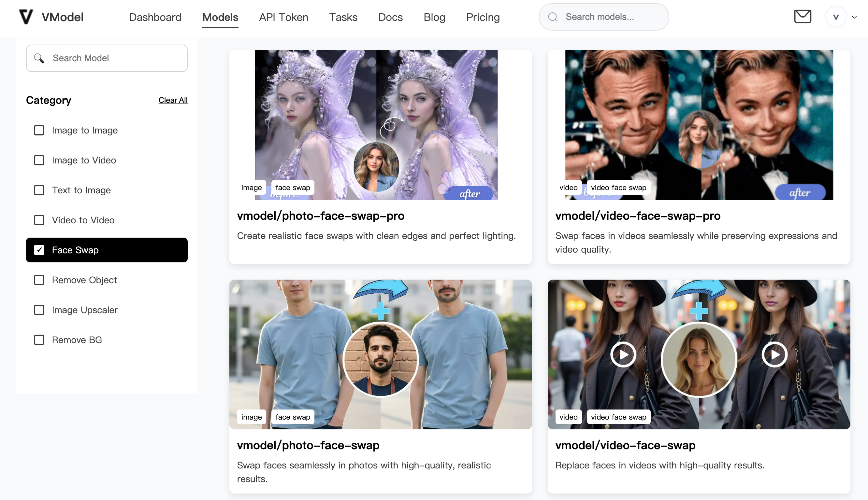This screenshot has height=500, width=868.
Task: Play the right video-face-swap preview
Action: 774,354
